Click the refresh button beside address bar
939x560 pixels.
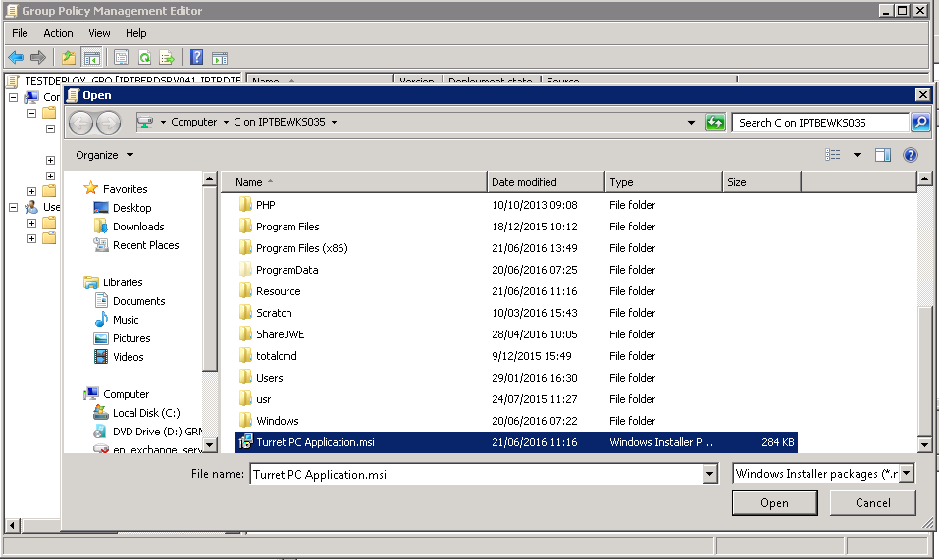click(715, 122)
